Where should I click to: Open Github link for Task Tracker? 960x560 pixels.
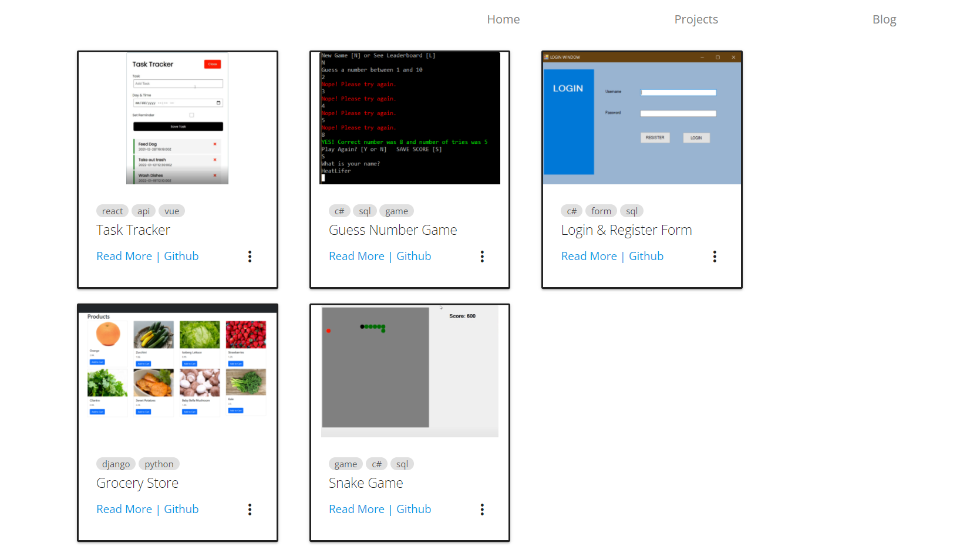(x=181, y=256)
